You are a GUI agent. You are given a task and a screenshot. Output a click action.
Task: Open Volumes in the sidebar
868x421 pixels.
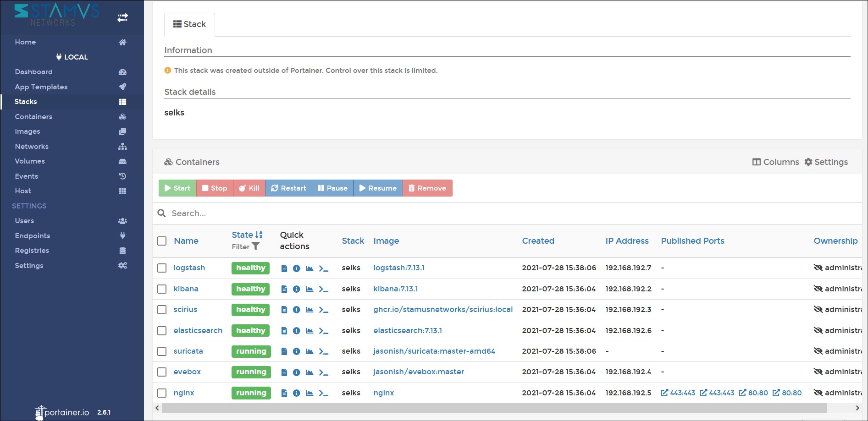pos(72,161)
